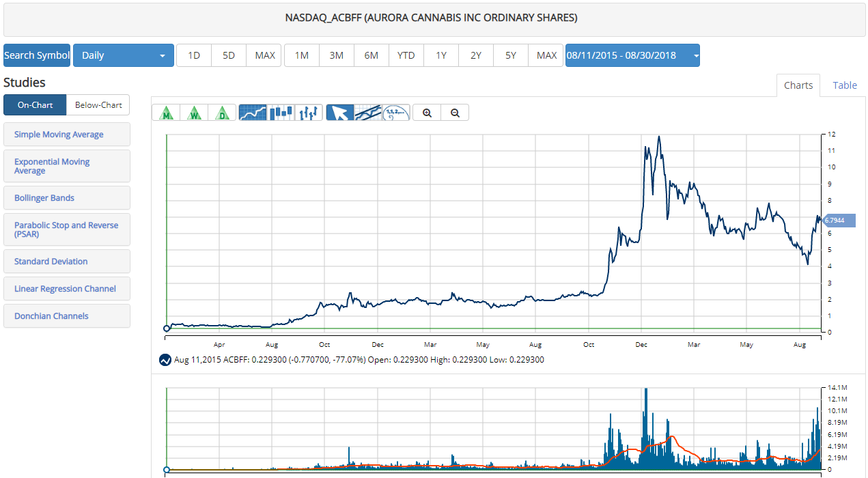Add the Simple Moving Average study
Viewport: 868px width, 478px height.
click(67, 135)
